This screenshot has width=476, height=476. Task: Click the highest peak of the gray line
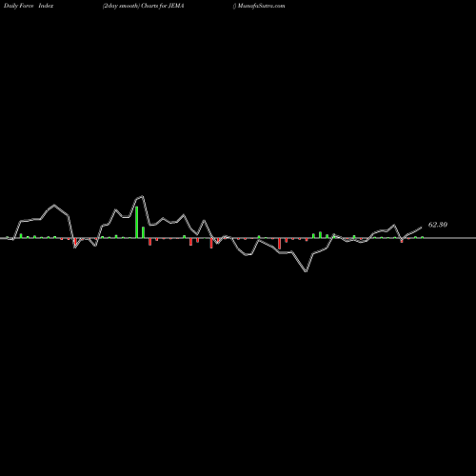point(143,196)
